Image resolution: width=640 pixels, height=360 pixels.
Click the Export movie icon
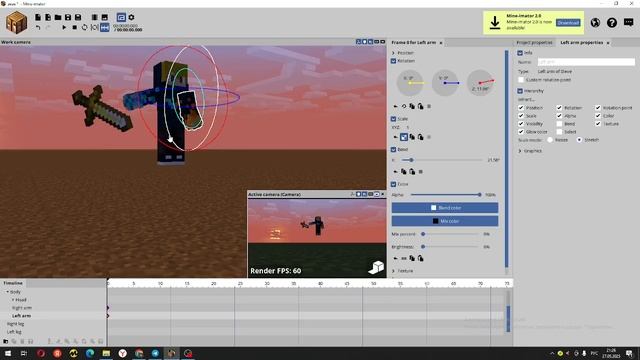pyautogui.click(x=94, y=17)
